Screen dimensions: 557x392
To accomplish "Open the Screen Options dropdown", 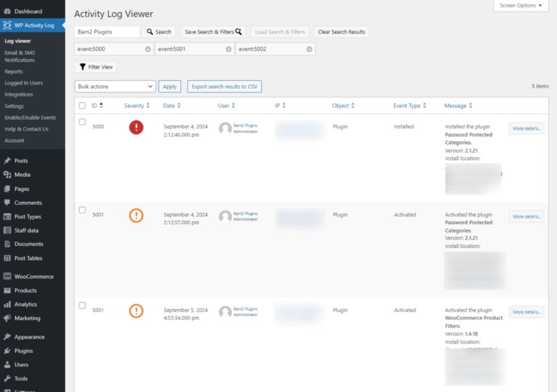I will 520,5.
